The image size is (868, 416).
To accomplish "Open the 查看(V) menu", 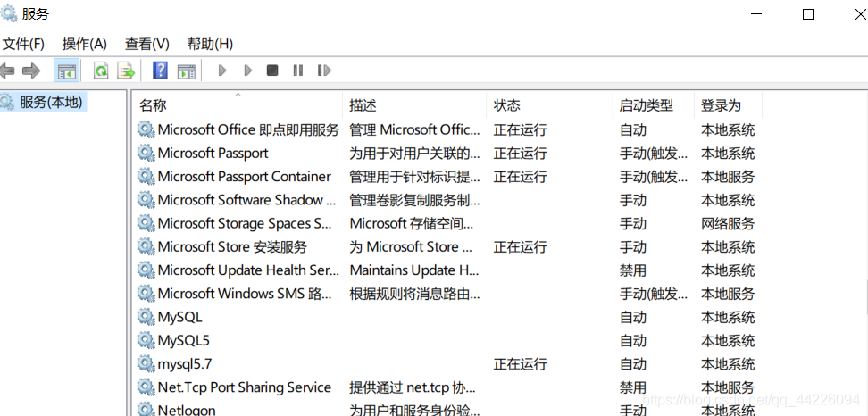I will tap(146, 44).
